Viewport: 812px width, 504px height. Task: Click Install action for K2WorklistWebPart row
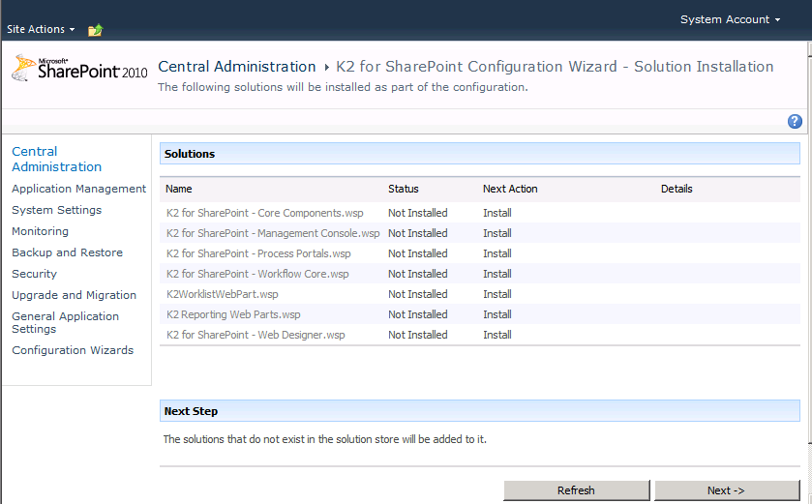point(497,294)
